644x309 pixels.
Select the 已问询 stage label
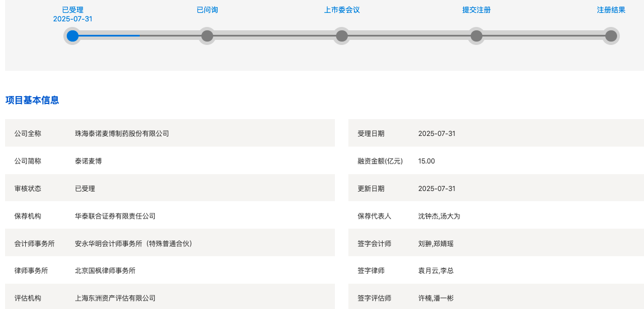pos(207,10)
